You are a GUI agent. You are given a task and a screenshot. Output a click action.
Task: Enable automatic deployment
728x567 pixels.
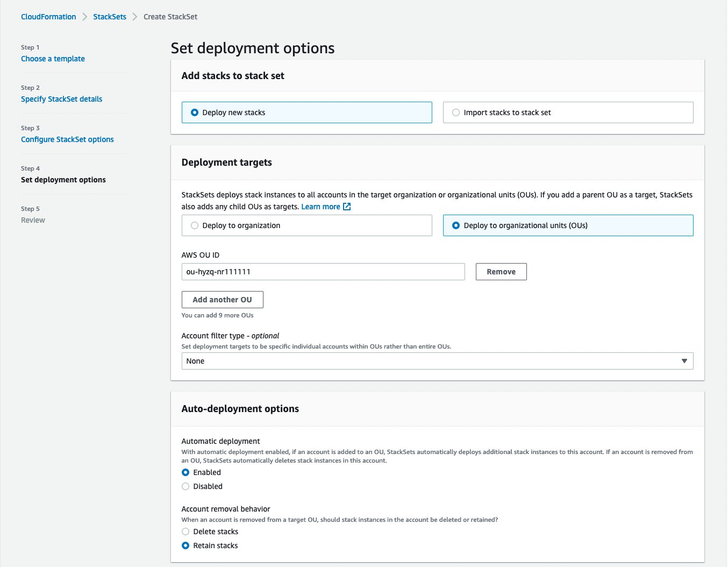(x=185, y=472)
